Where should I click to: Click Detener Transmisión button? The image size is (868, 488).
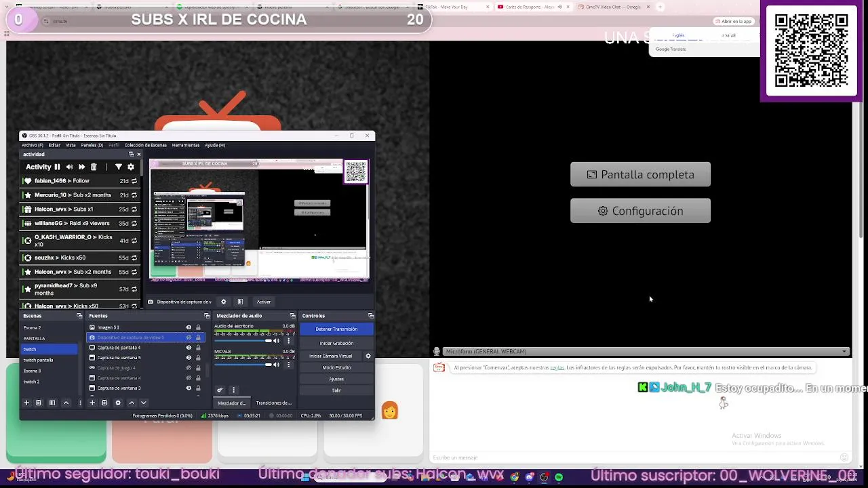(x=336, y=329)
